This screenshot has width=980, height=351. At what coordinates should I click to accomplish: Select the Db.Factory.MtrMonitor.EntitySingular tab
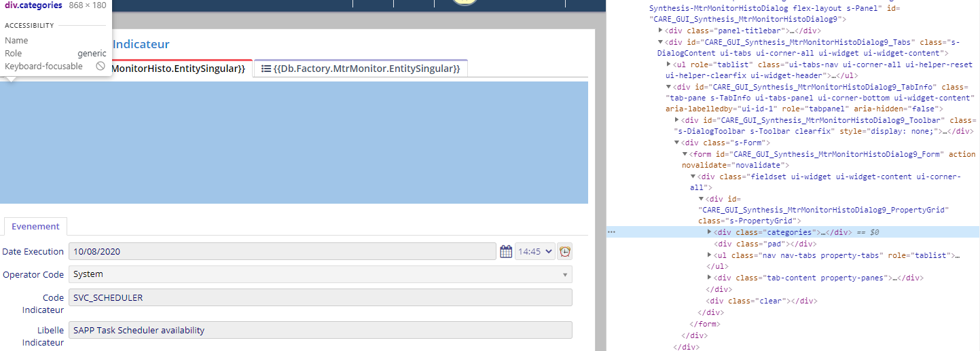tap(361, 69)
